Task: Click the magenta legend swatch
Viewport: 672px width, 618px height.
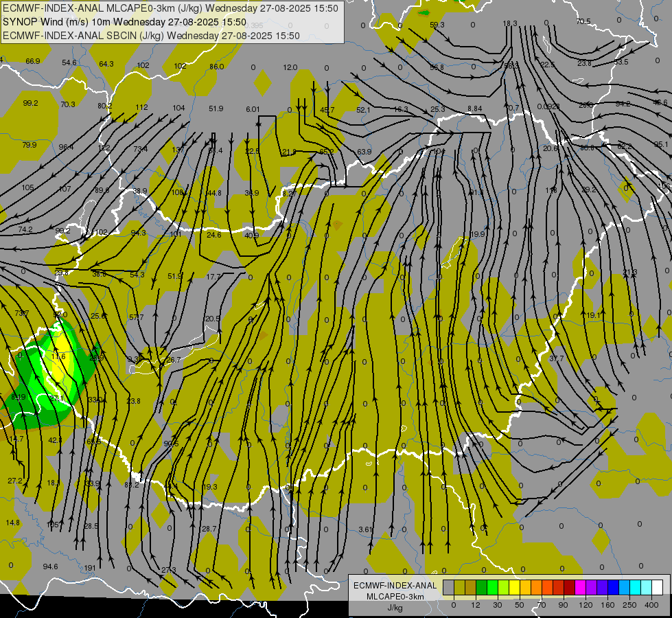Action: pos(580,587)
